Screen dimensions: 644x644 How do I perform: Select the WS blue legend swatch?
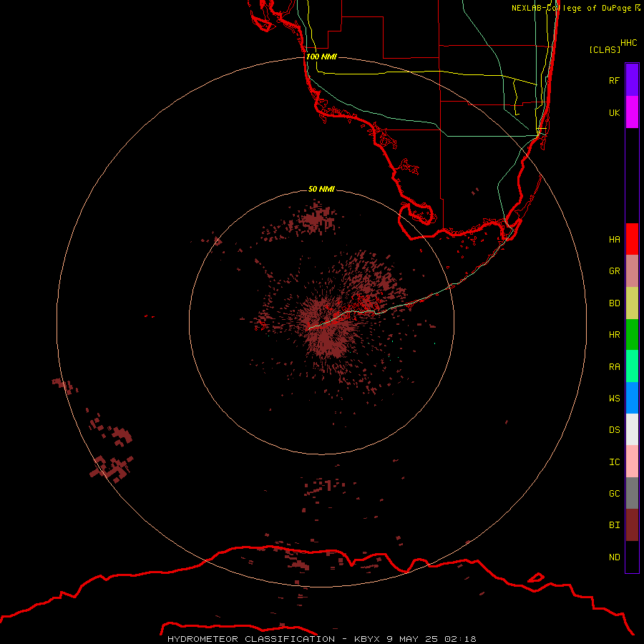(632, 398)
